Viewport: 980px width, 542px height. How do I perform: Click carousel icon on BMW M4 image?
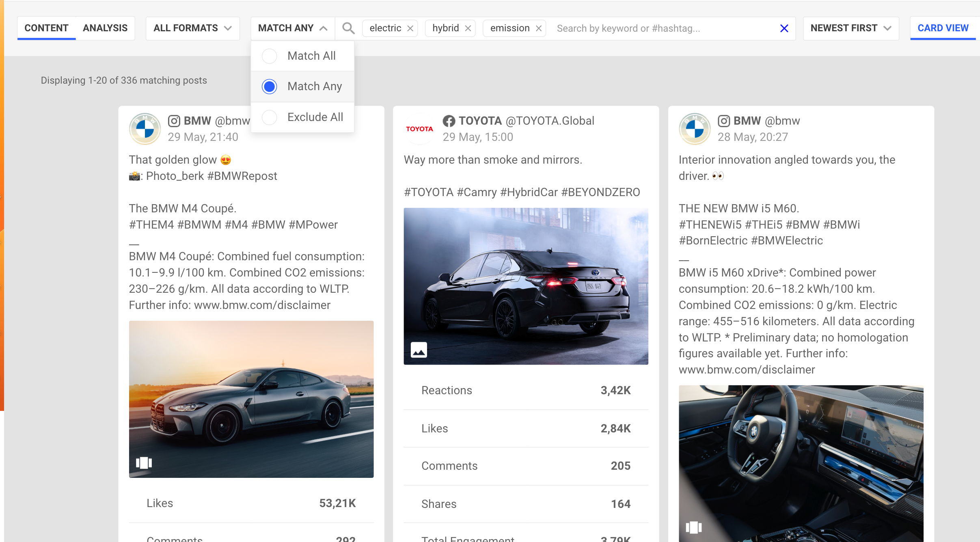pos(144,463)
